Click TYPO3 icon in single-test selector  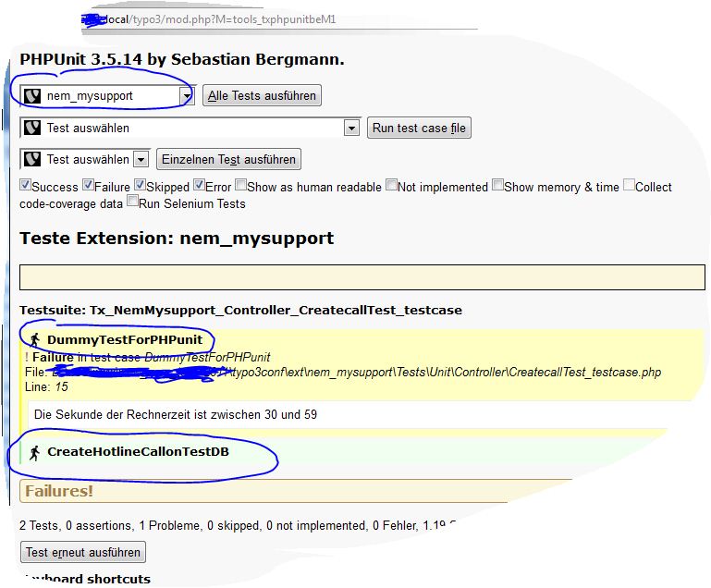point(32,159)
